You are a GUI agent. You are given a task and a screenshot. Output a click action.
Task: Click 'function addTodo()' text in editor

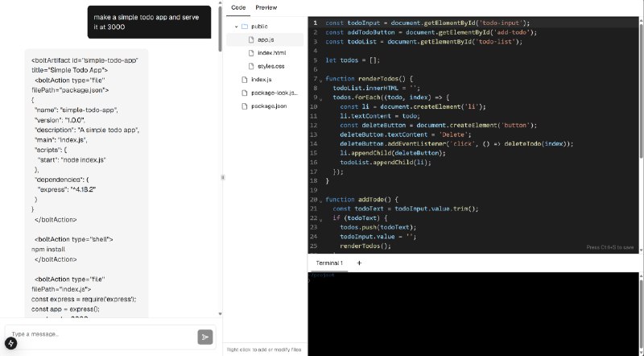coord(358,200)
